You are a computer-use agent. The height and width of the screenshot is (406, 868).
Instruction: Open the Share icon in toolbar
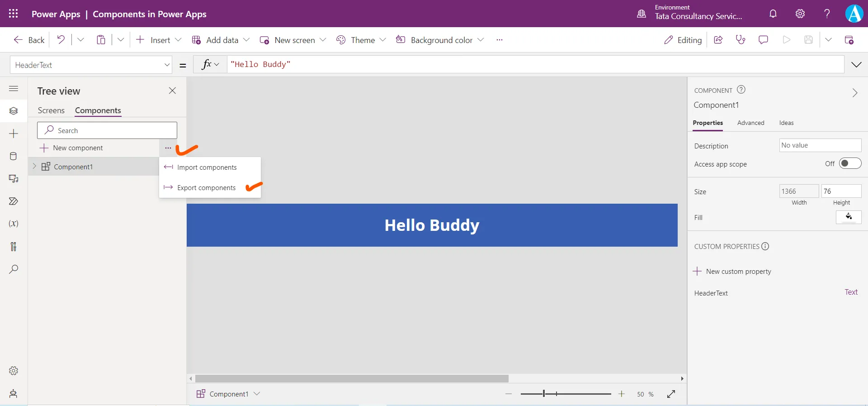[x=718, y=40]
